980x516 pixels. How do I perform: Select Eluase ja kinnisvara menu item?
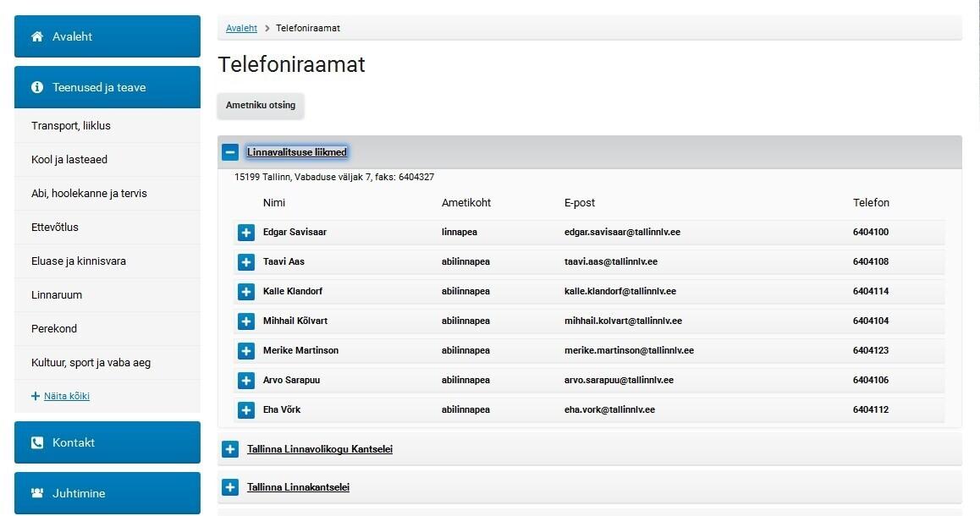tap(107, 261)
